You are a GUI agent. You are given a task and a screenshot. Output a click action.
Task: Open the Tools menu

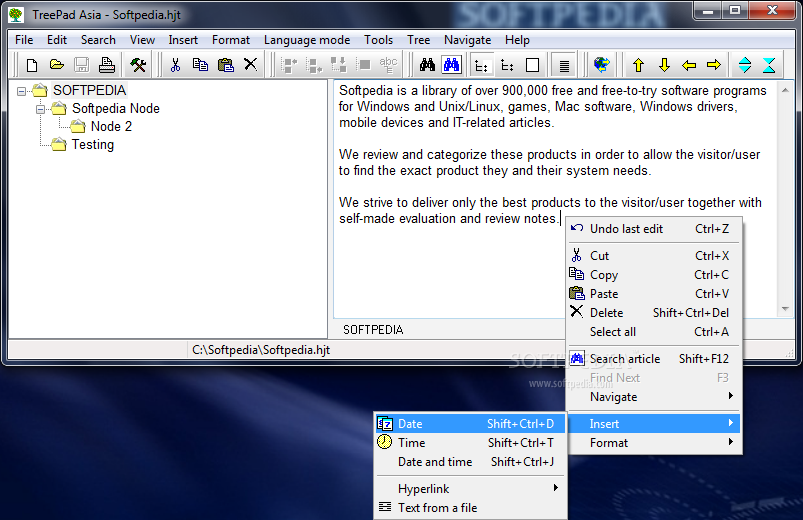pos(378,40)
